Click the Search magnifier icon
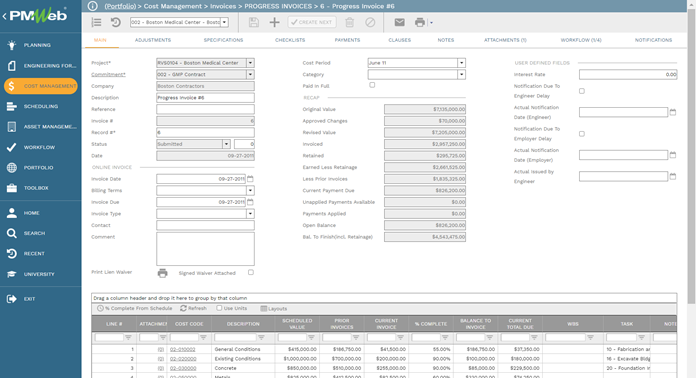Image resolution: width=696 pixels, height=378 pixels. click(x=12, y=233)
